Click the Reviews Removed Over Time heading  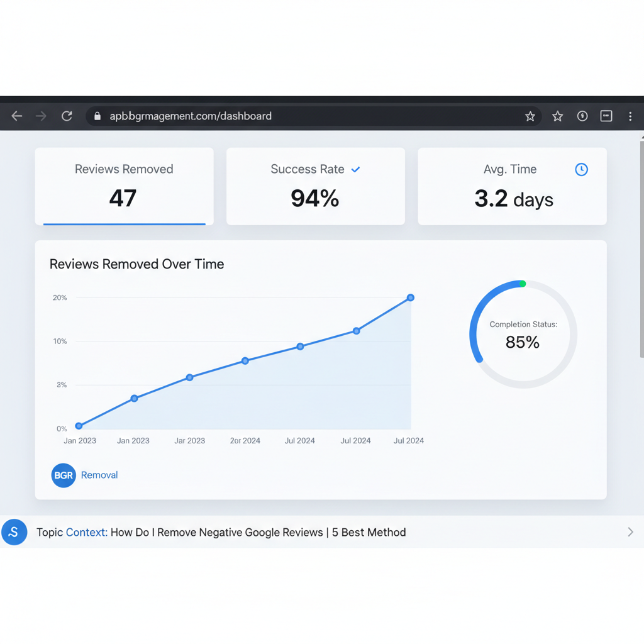(x=136, y=264)
